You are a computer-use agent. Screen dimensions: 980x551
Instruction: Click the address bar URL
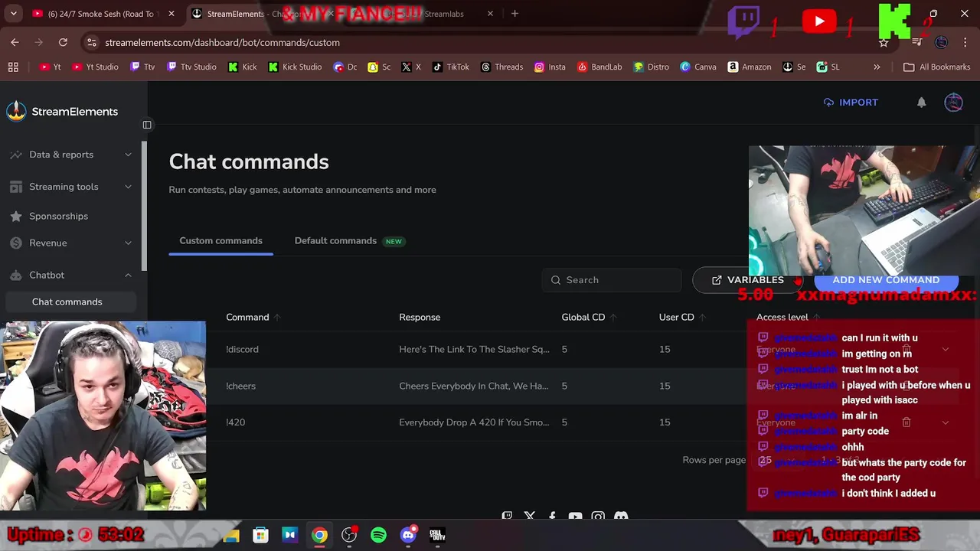(222, 42)
